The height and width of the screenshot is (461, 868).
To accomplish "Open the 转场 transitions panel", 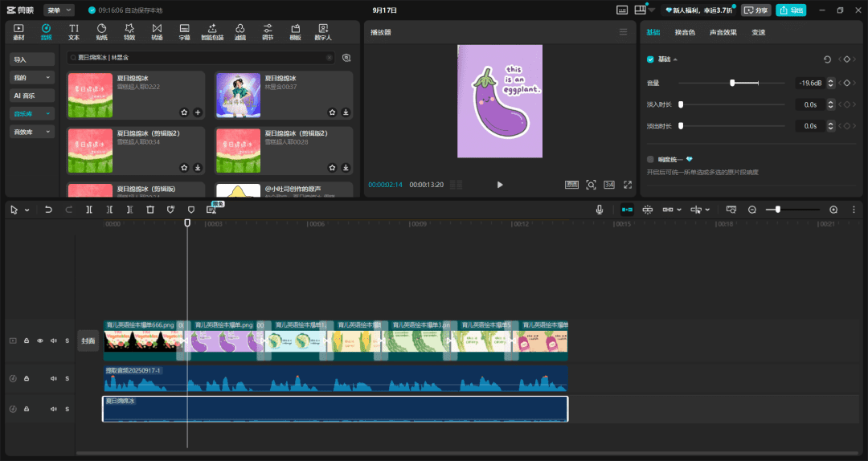I will 158,32.
